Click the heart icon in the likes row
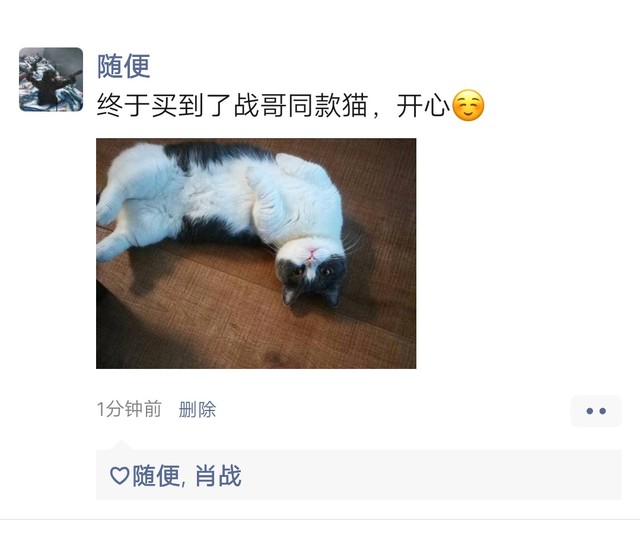The image size is (640, 538). [120, 476]
